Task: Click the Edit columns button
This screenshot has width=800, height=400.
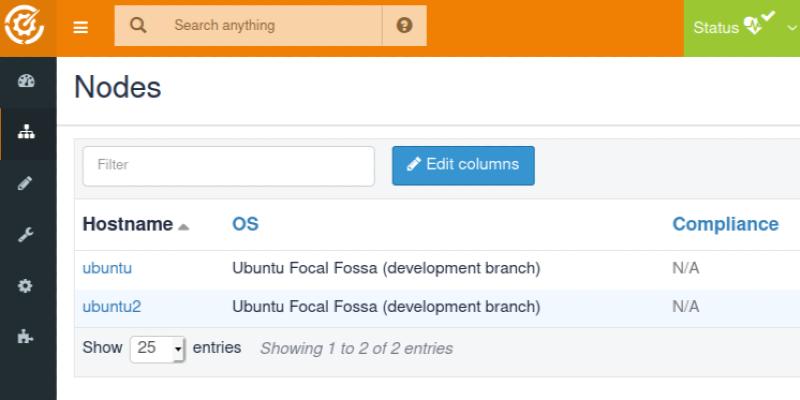Action: 463,165
